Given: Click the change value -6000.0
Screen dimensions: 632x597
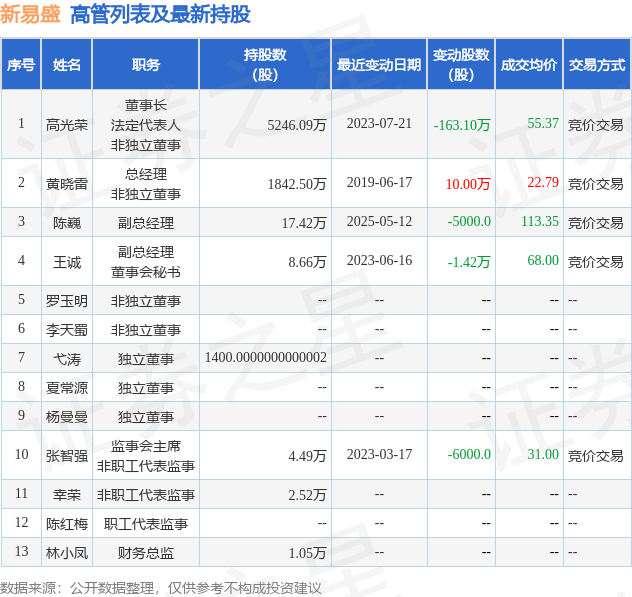Looking at the screenshot, I should click(x=469, y=454).
